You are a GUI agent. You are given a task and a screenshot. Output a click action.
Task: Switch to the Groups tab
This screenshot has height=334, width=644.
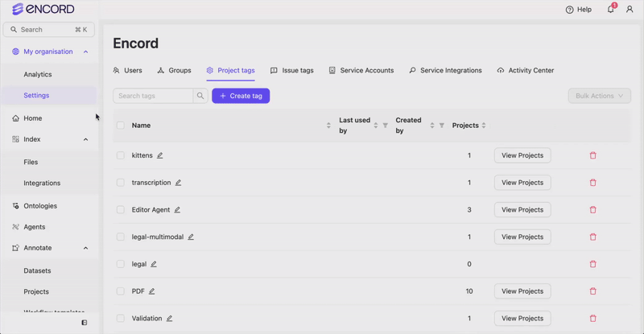174,70
